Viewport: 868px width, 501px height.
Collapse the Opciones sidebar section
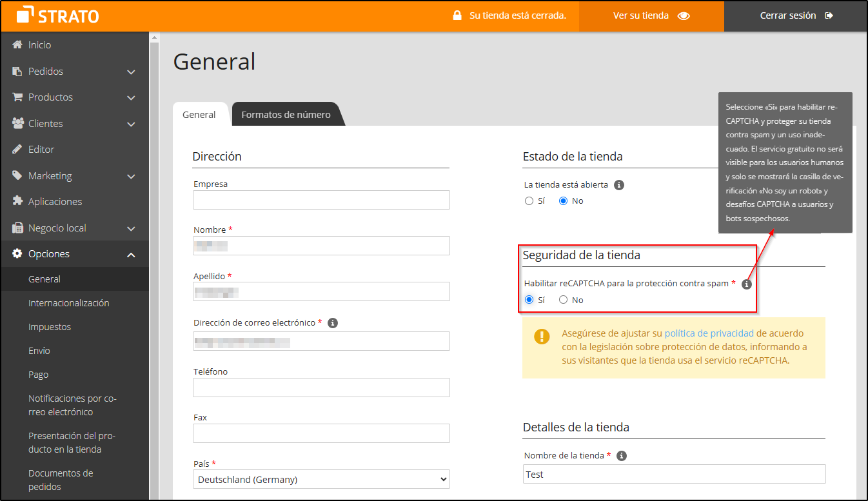point(130,254)
